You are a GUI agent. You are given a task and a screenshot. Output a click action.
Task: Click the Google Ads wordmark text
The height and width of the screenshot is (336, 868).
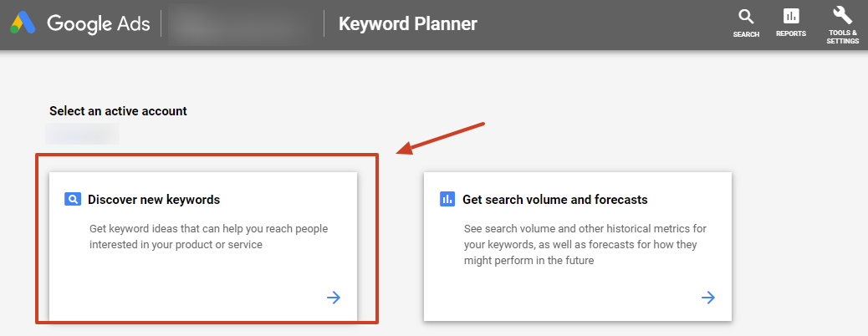tap(99, 23)
